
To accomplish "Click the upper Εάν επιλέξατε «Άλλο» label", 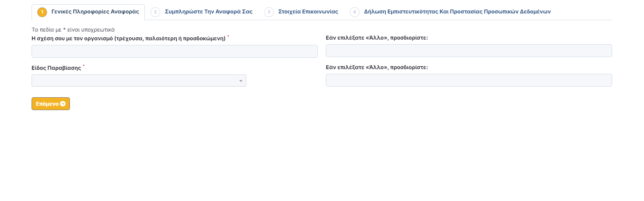I will point(377,38).
